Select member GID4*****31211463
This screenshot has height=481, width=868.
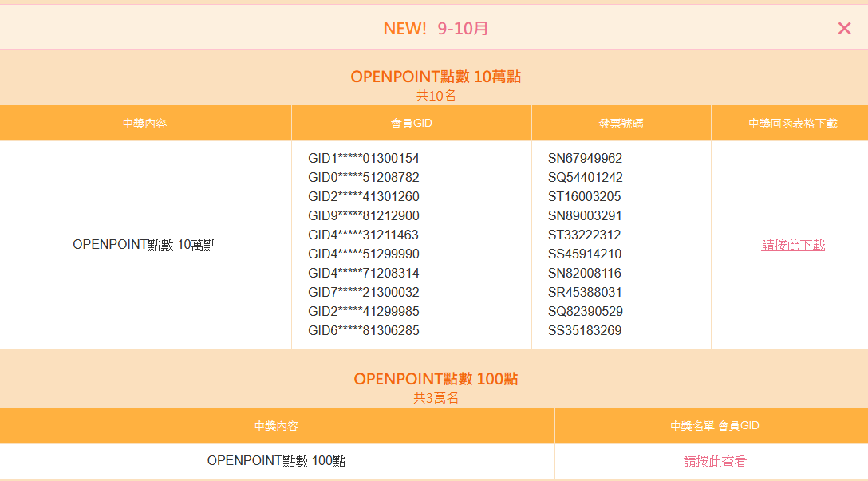(363, 235)
